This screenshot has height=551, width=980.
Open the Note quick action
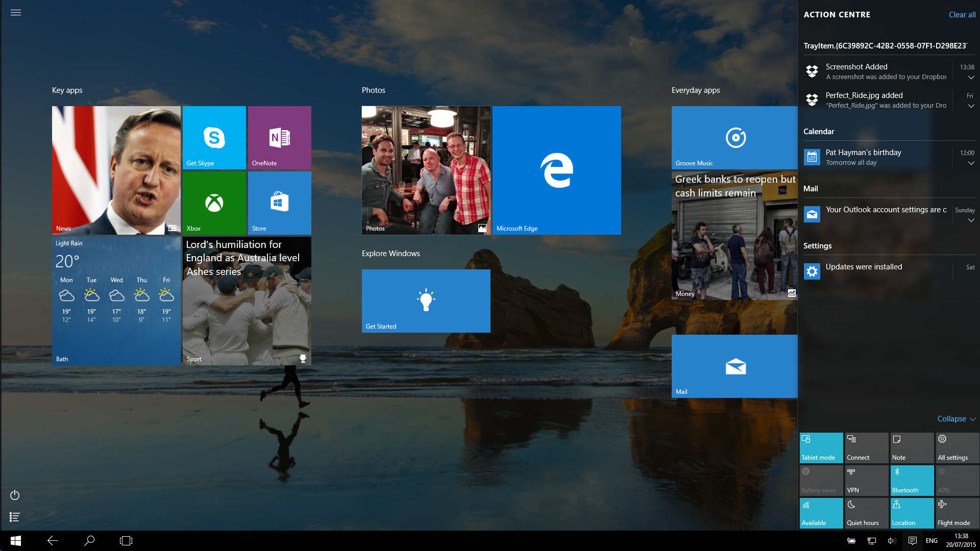[912, 448]
